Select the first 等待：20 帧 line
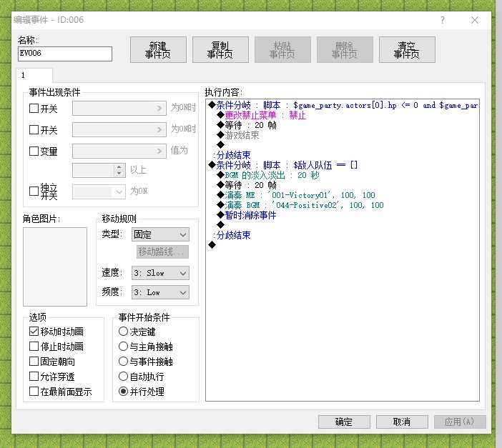 point(247,125)
